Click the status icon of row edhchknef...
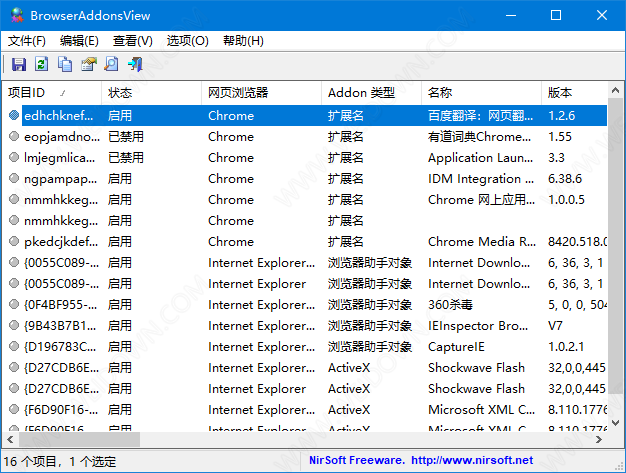 pyautogui.click(x=14, y=115)
